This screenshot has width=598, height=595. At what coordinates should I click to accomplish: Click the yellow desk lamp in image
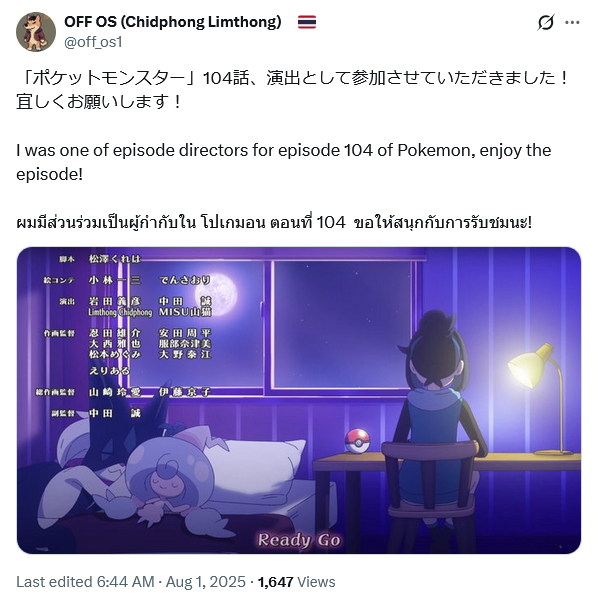[540, 399]
